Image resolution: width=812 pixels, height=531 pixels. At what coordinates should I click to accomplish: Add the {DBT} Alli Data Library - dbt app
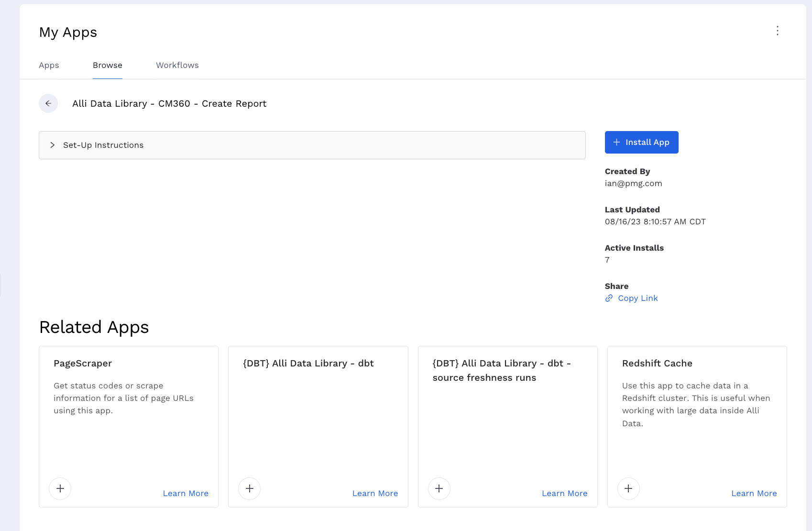click(x=250, y=488)
